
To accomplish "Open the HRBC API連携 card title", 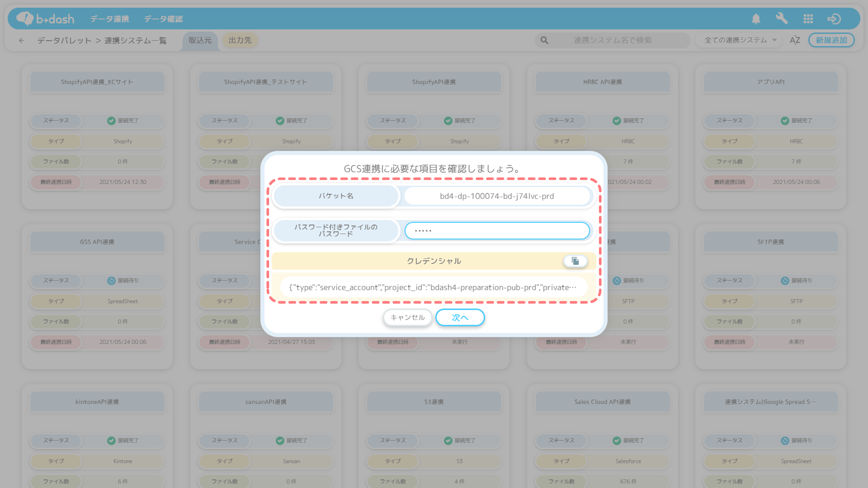I will point(602,82).
